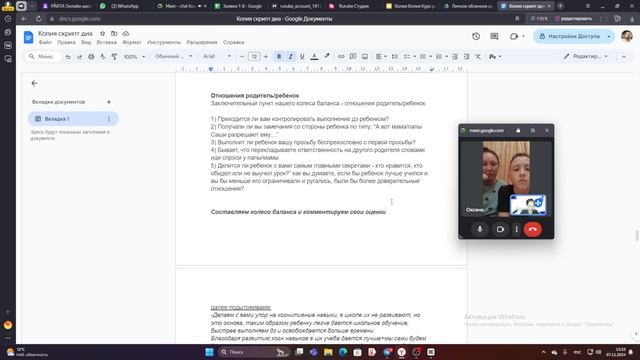Click self-view thumbnail in Meet popup
The height and width of the screenshot is (360, 640).
pos(528,204)
